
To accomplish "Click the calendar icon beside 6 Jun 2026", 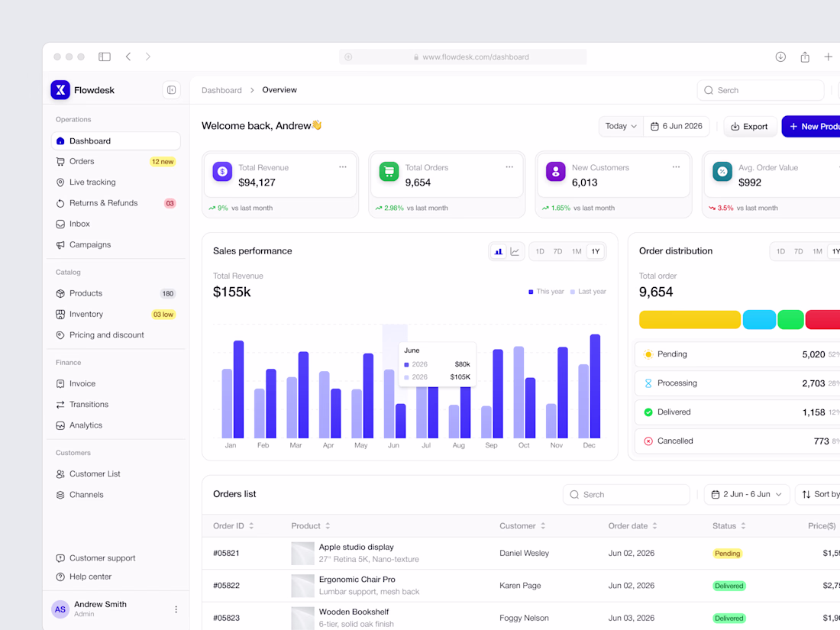I will tap(654, 127).
